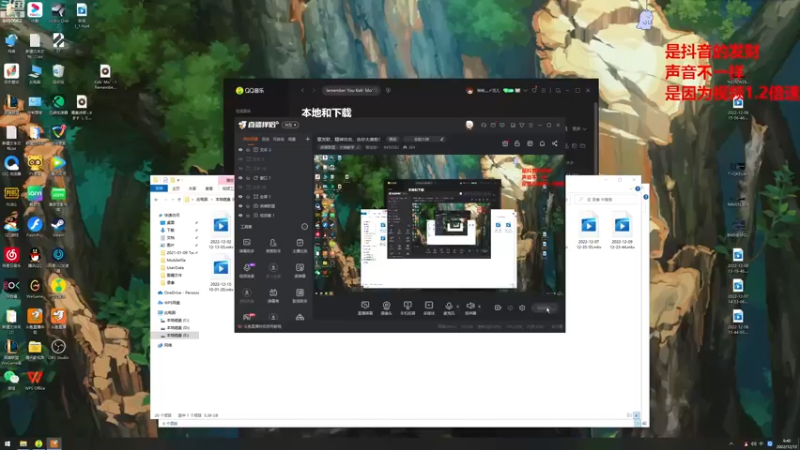Click the headset support icon in streaming title bar
The width and height of the screenshot is (800, 450).
coord(484,125)
